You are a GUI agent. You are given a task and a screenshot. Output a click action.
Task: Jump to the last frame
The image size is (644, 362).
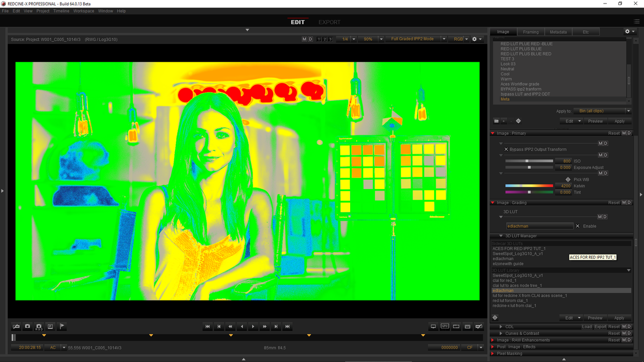click(x=287, y=326)
